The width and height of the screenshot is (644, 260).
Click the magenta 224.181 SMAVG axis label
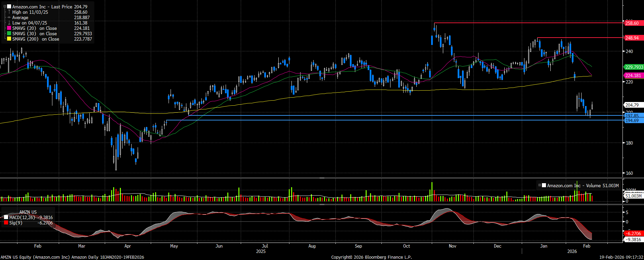tap(633, 75)
